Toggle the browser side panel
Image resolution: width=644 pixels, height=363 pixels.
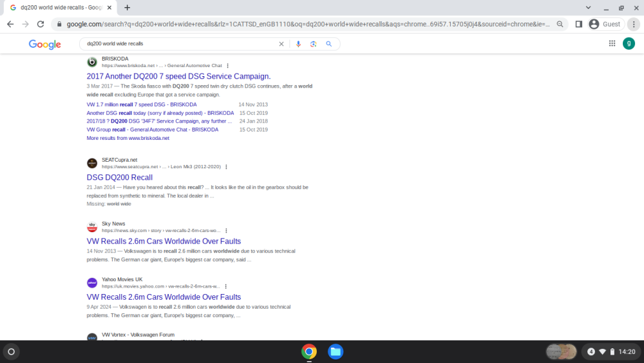[x=579, y=25]
